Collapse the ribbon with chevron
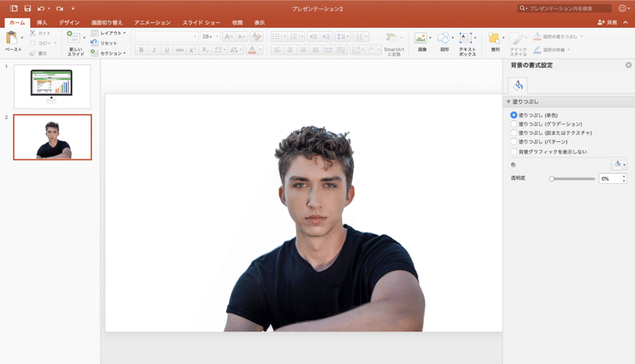Image resolution: width=635 pixels, height=364 pixels. pyautogui.click(x=625, y=22)
